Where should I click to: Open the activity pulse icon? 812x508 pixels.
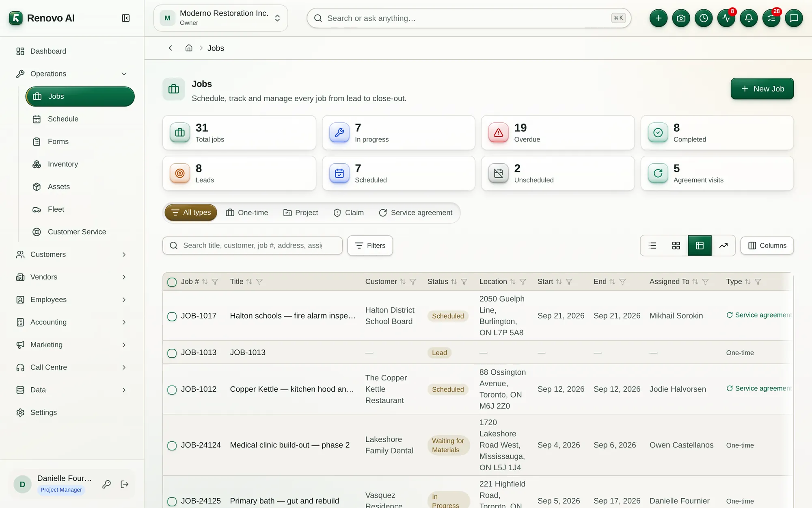pos(726,18)
